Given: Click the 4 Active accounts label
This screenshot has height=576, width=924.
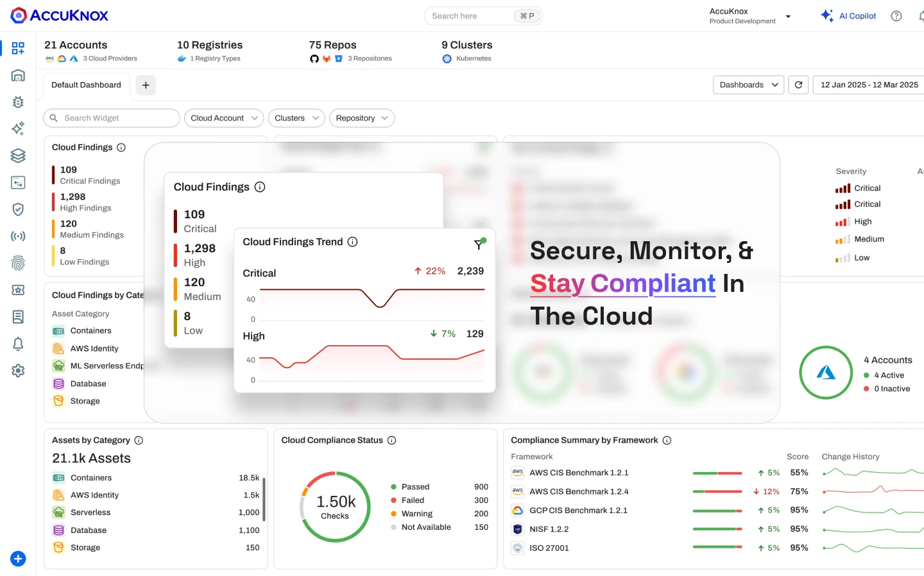Looking at the screenshot, I should 884,375.
